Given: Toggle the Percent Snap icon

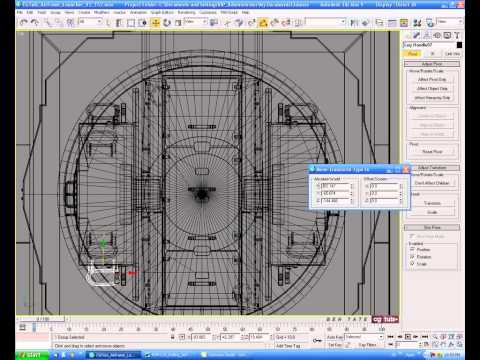Looking at the screenshot, I should coord(275,23).
